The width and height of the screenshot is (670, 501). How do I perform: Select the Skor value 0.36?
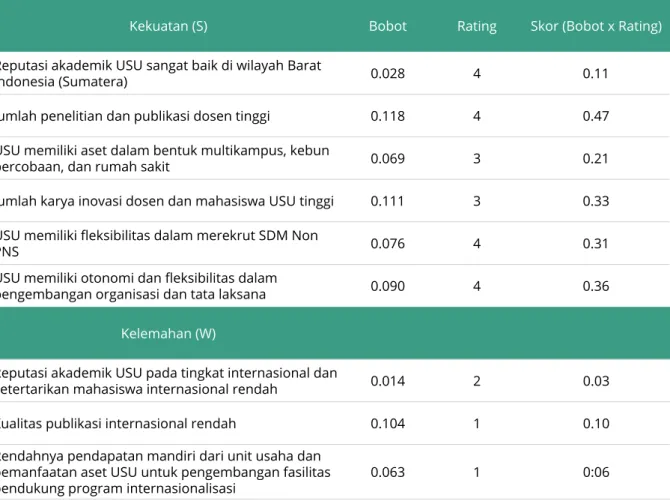(596, 286)
